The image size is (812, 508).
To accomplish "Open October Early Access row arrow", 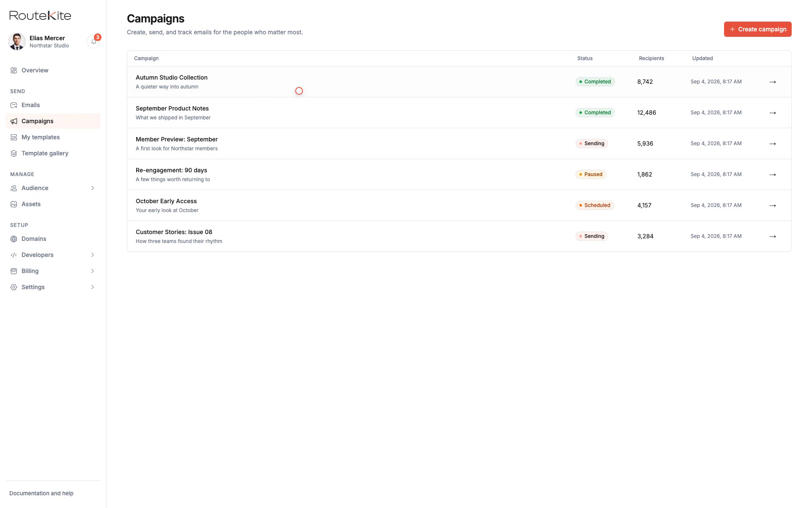I will click(x=773, y=205).
